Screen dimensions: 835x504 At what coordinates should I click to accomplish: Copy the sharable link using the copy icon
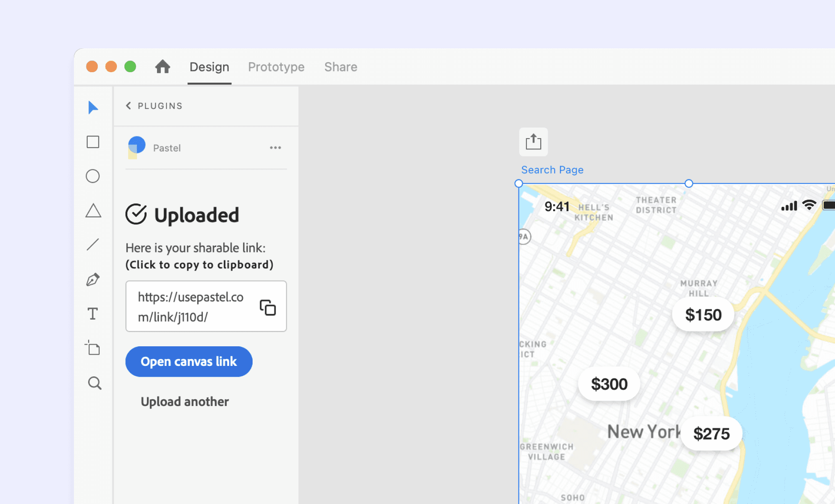click(268, 307)
